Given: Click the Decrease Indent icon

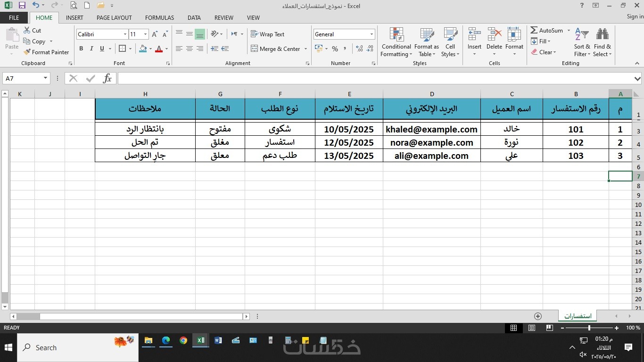Looking at the screenshot, I should (x=215, y=49).
